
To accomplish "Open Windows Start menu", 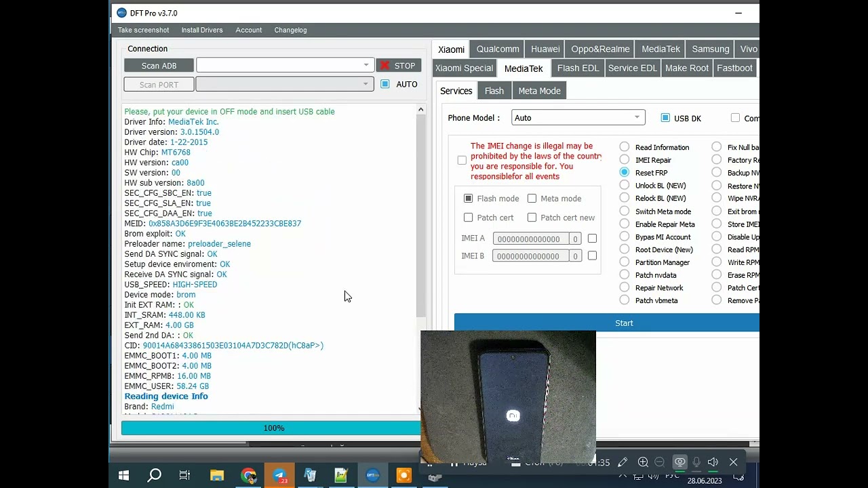I will [123, 476].
